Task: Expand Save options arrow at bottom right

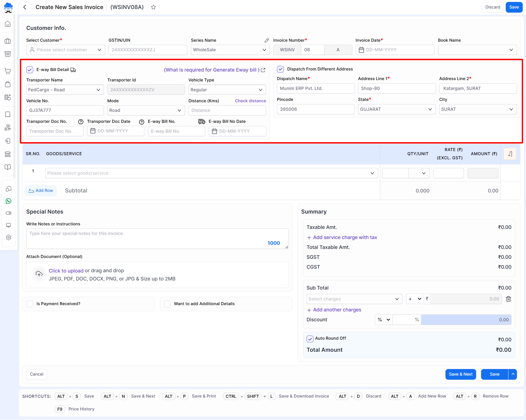Action: (513, 374)
